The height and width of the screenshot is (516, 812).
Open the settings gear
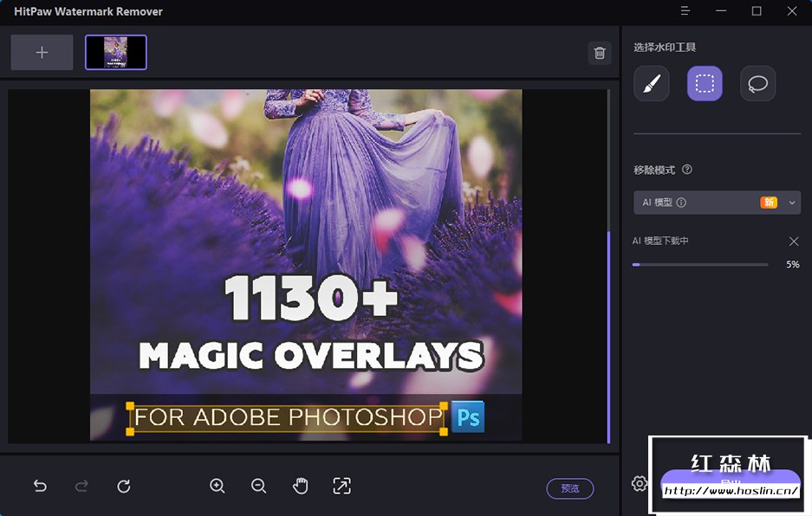click(639, 483)
